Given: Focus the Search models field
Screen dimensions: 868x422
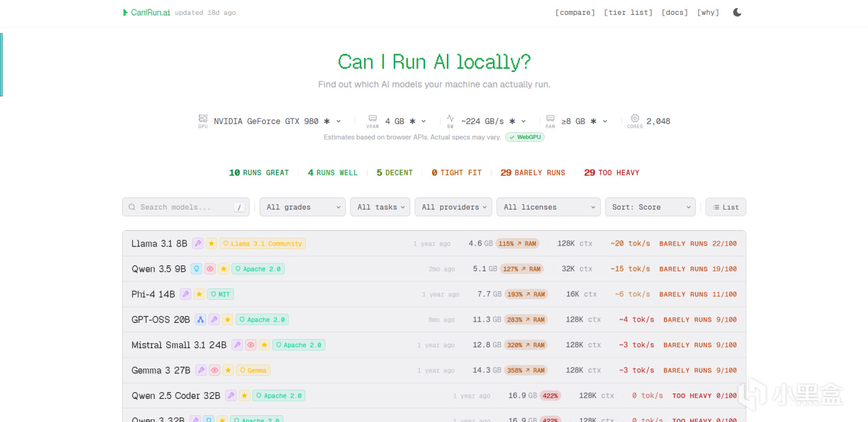Looking at the screenshot, I should click(186, 207).
